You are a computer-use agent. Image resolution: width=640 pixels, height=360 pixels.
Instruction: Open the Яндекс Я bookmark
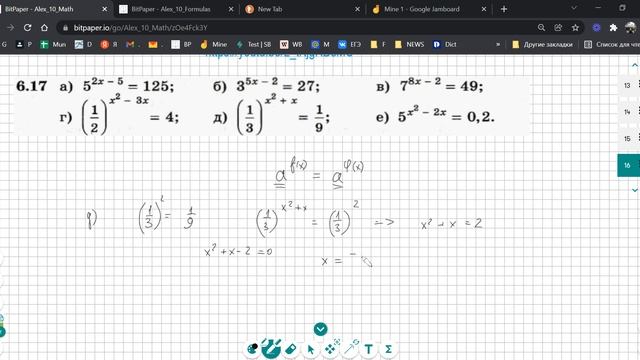(109, 44)
